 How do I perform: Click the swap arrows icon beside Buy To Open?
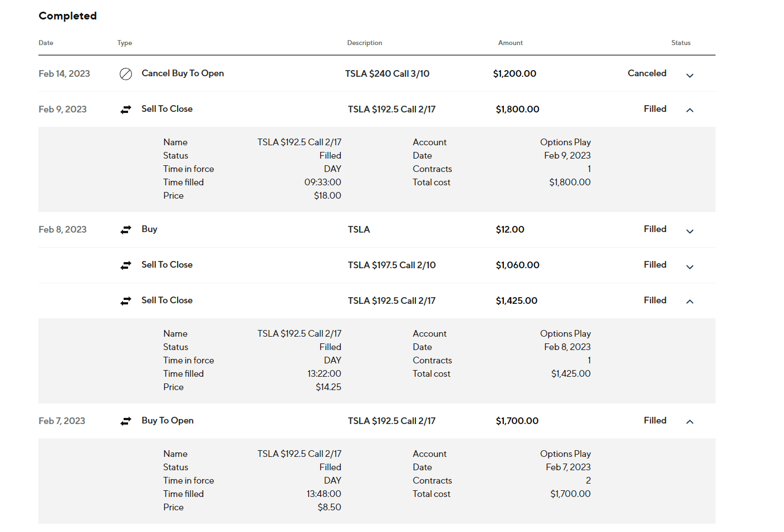pos(126,421)
